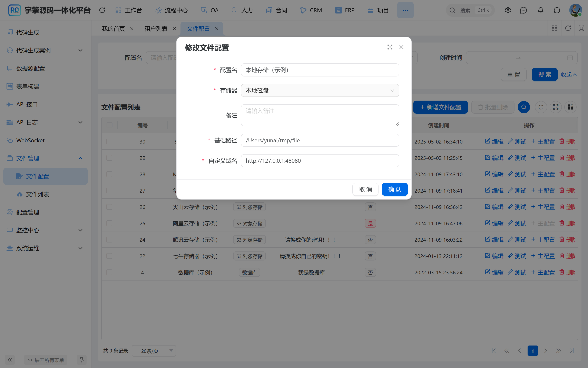Screen dimensions: 588x368
Task: Open the 20条/页 page size dropdown
Action: point(154,351)
